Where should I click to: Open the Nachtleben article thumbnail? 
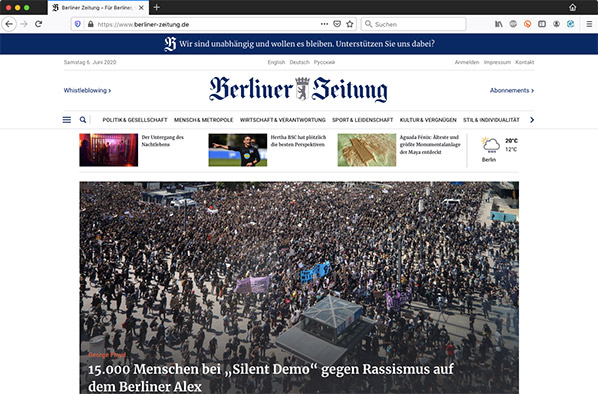[109, 150]
